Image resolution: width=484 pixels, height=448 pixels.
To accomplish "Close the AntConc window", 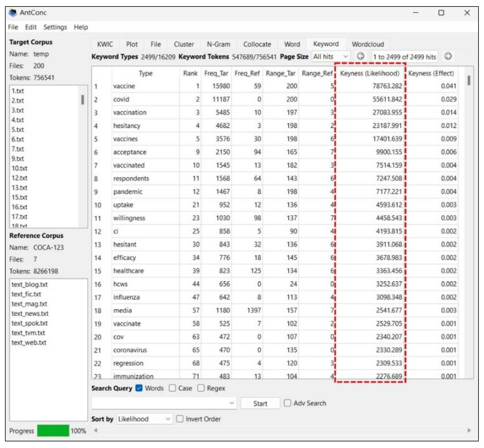I will (x=467, y=13).
